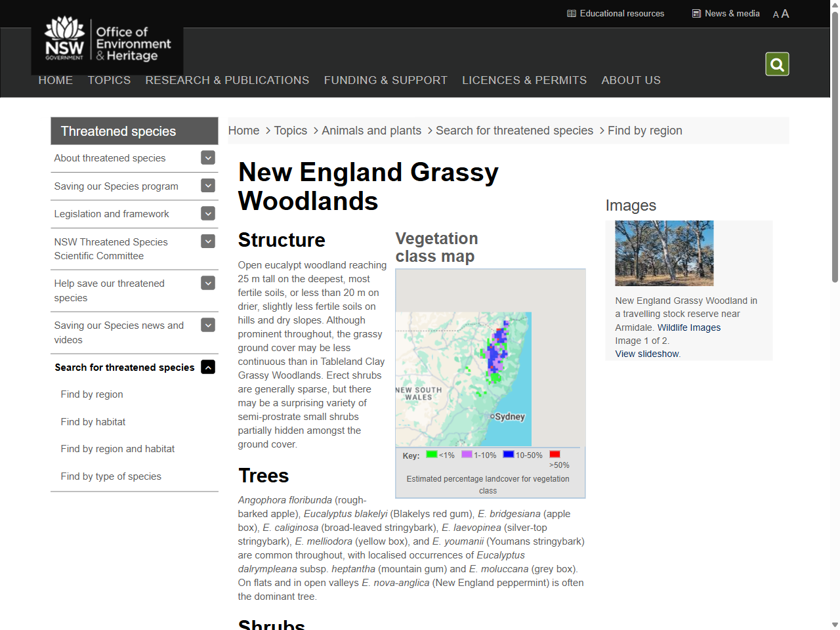Decrease font size using the small A
Viewport: 840px width, 630px height.
776,14
